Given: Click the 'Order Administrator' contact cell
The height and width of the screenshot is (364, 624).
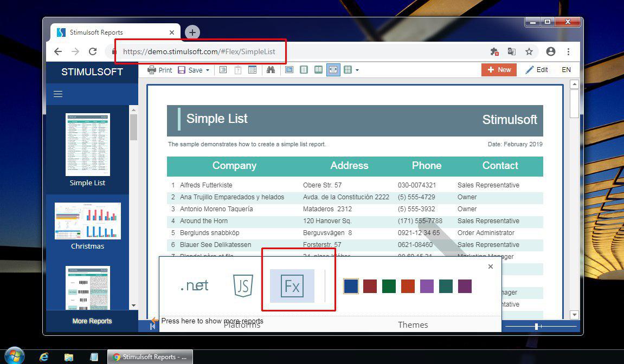Looking at the screenshot, I should pos(486,233).
